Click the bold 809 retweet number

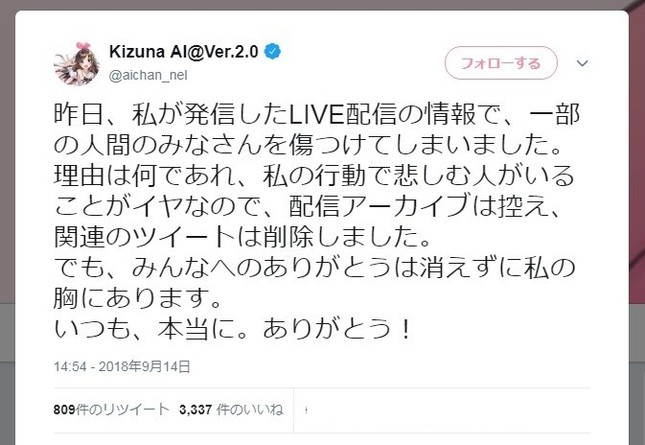click(64, 410)
